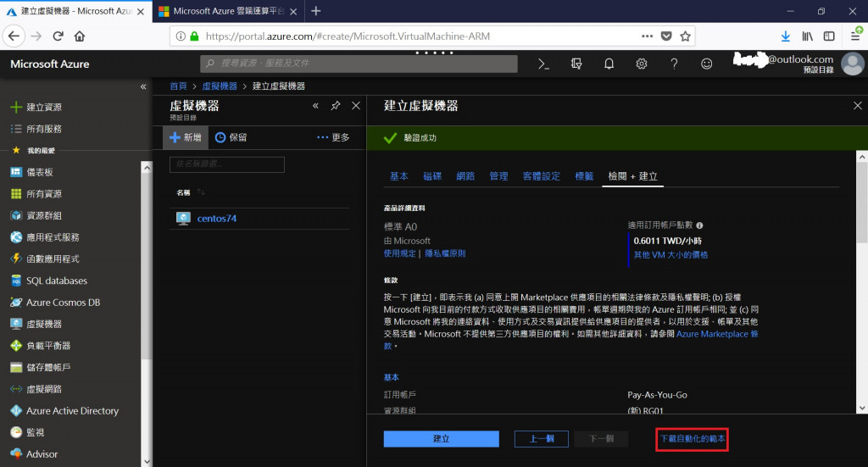Click 新增 button in the 虛擬機器 blade
This screenshot has height=467, width=868.
coord(186,137)
